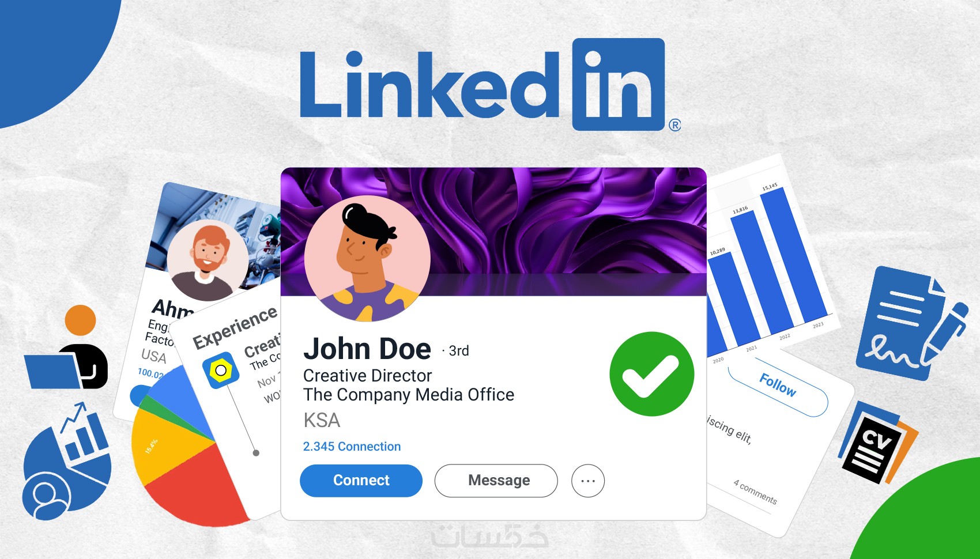
Task: Click the John Doe name heading
Action: 367,349
